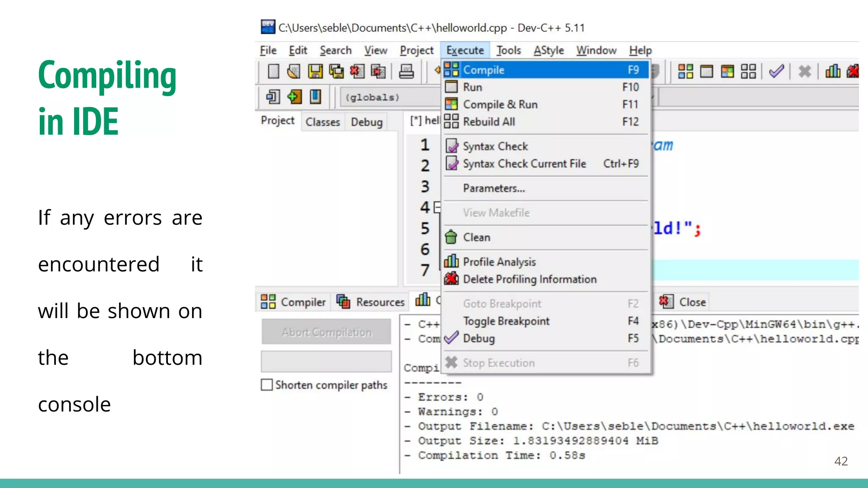Choose Run F10 from the Execute menu
868x488 pixels.
click(545, 87)
